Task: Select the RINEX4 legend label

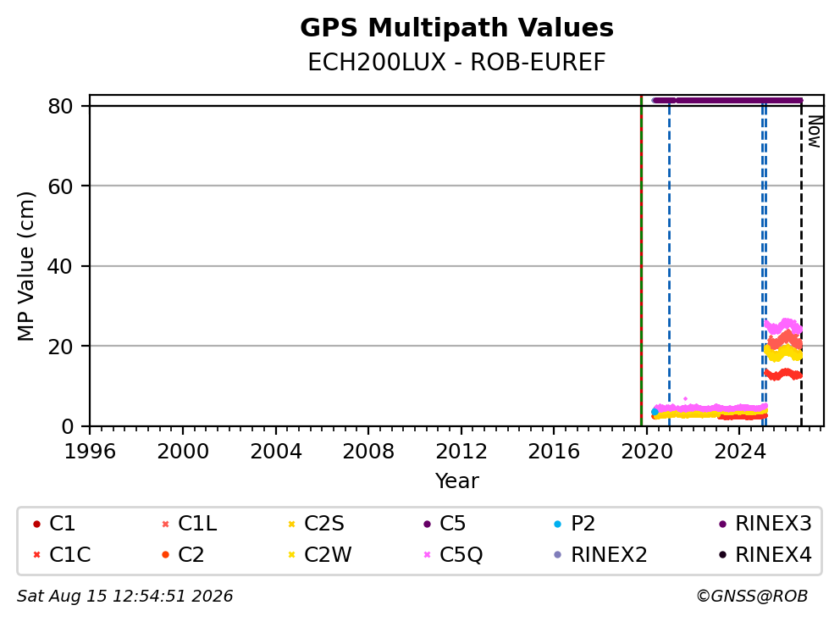Action: tap(774, 554)
